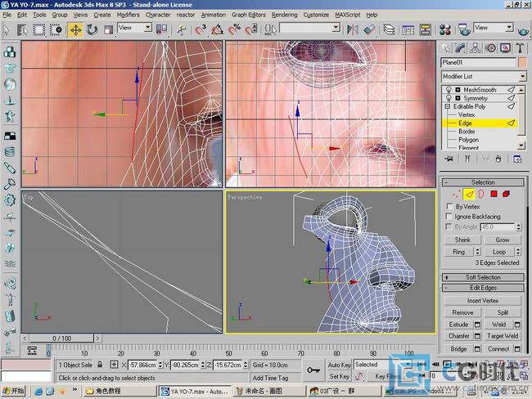Toggle Auto Key animation mode
The image size is (532, 399).
point(339,365)
